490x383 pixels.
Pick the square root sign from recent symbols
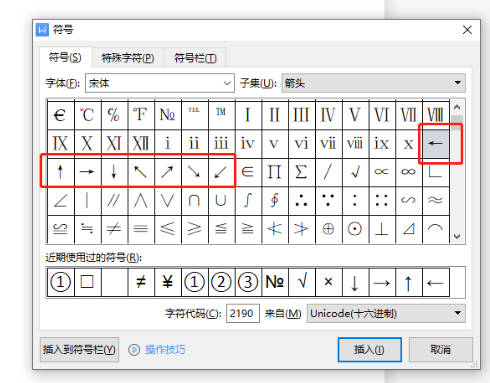coord(301,282)
